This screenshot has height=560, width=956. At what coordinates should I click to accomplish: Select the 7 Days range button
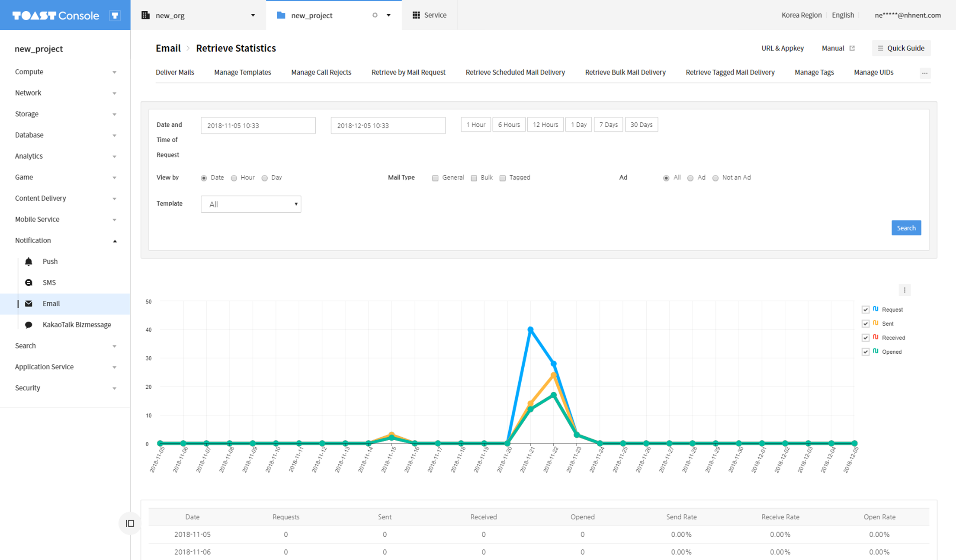[608, 125]
